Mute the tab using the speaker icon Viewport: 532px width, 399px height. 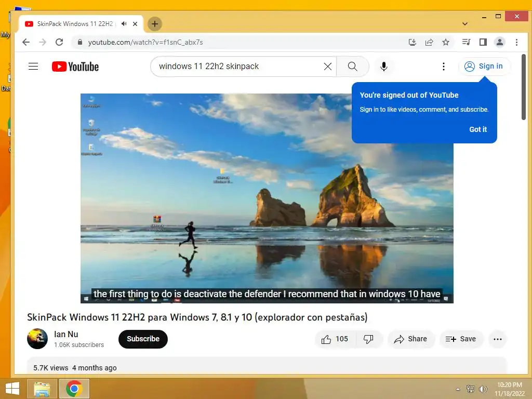click(124, 24)
